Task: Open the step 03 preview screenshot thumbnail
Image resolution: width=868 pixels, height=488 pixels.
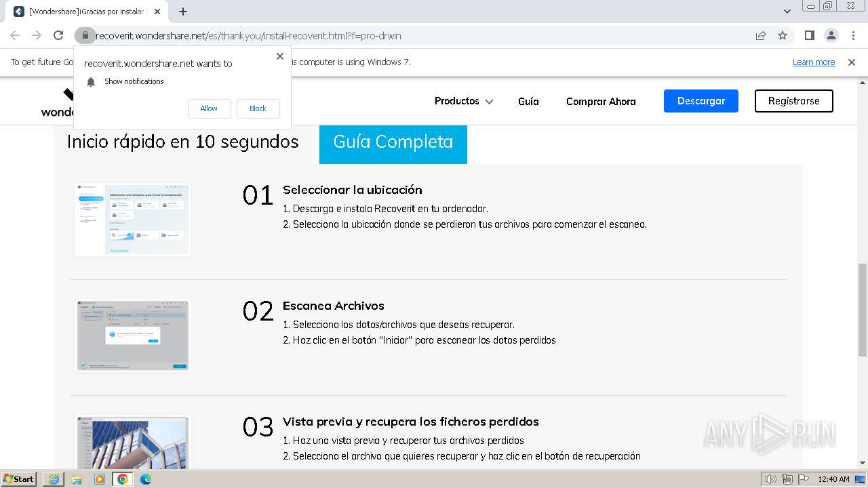Action: [x=132, y=443]
